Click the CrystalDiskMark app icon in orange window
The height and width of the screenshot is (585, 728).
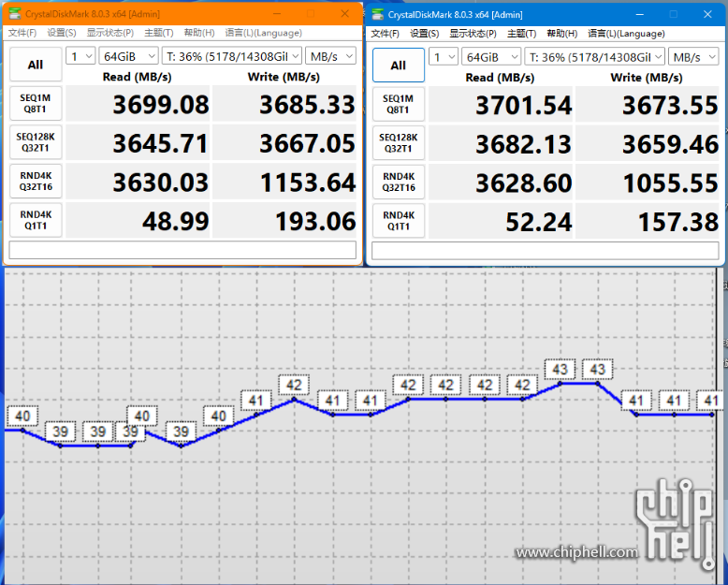[15, 13]
